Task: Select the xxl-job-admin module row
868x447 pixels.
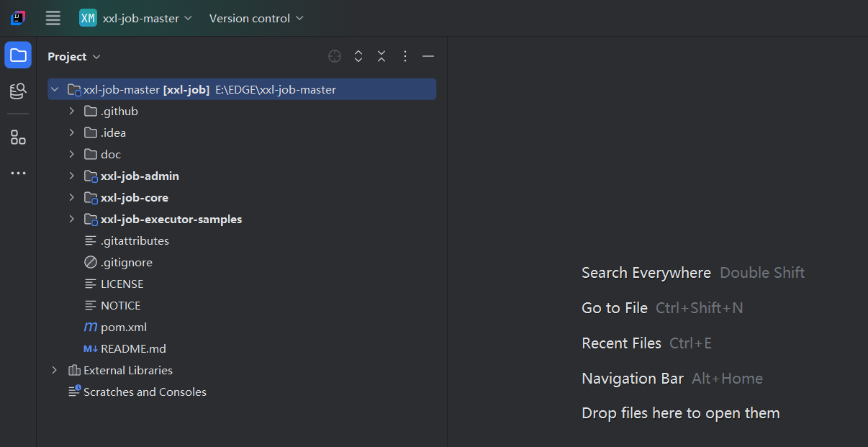Action: [x=242, y=176]
